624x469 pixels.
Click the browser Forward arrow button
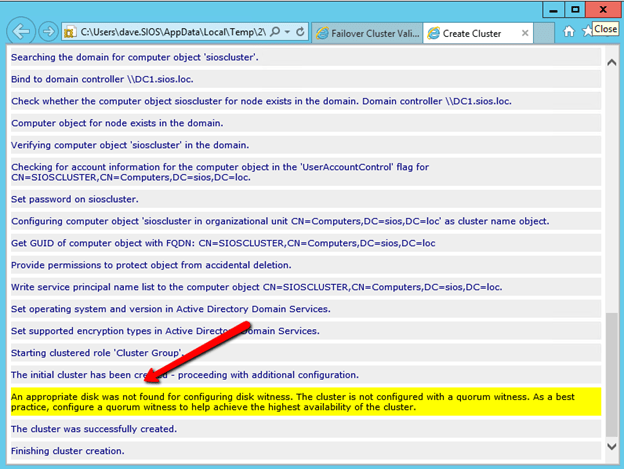click(x=47, y=32)
